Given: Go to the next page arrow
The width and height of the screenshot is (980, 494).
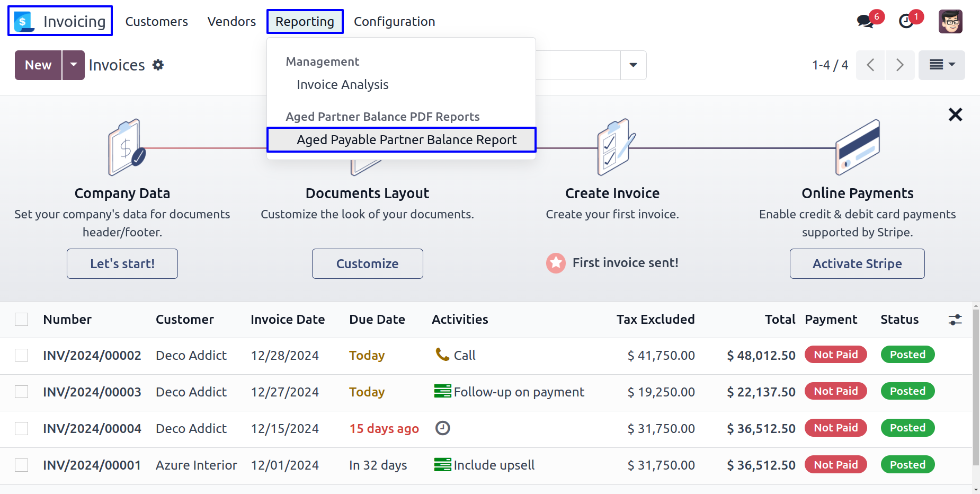Looking at the screenshot, I should click(899, 65).
